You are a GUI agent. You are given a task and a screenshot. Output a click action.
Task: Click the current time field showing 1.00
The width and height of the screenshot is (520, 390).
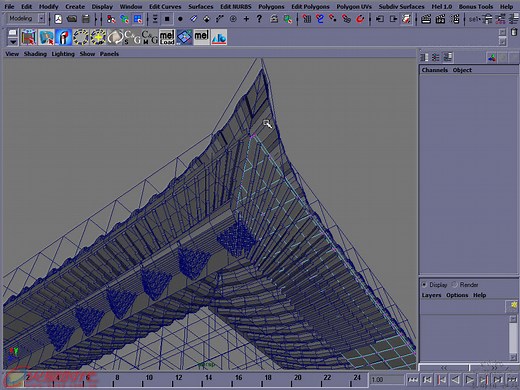(x=387, y=379)
